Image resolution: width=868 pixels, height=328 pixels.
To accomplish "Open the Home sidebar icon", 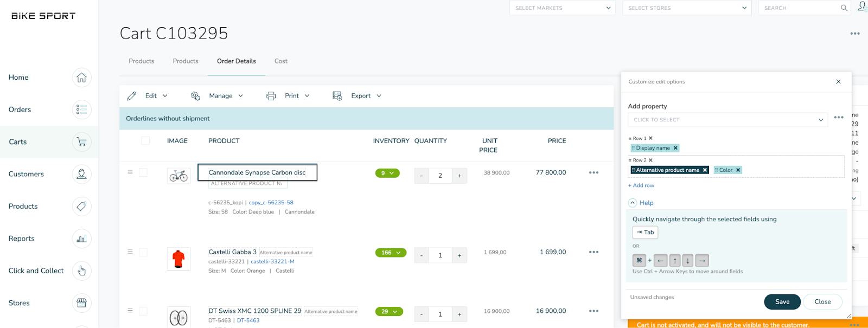I will click(81, 78).
